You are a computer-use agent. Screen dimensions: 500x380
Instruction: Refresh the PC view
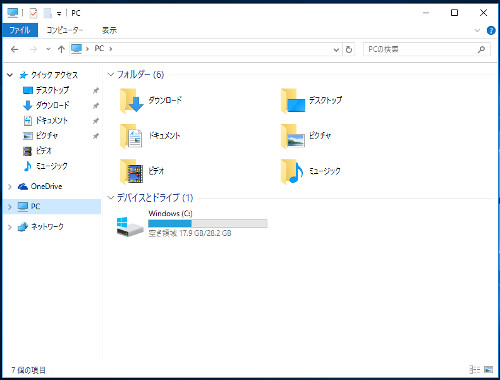click(x=349, y=50)
